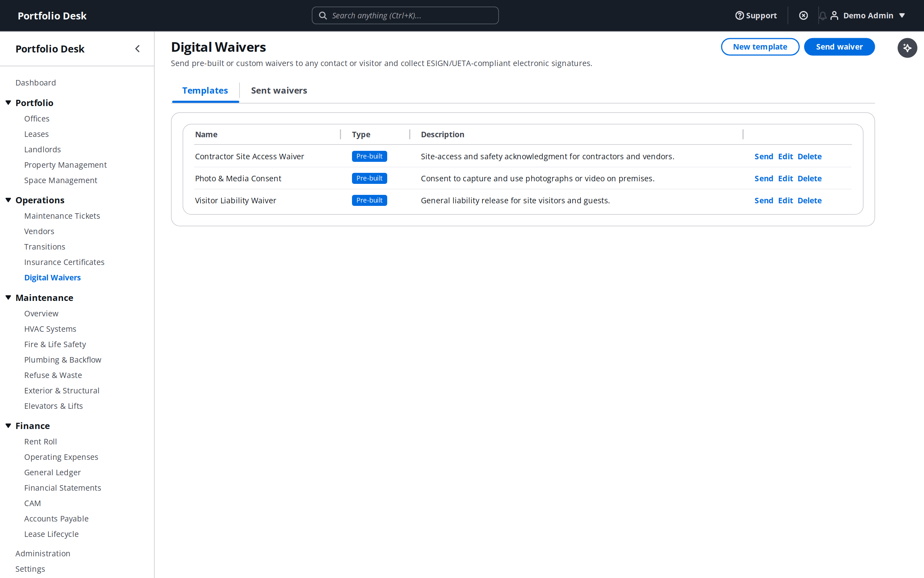Click the circled X icon in header

[x=803, y=15]
